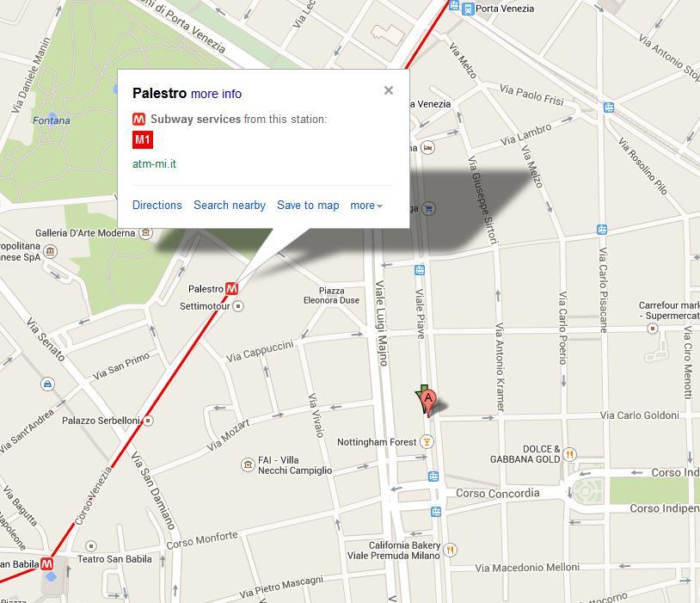Open the 'more info' link for Palestro
Image resolution: width=700 pixels, height=603 pixels.
[x=216, y=94]
